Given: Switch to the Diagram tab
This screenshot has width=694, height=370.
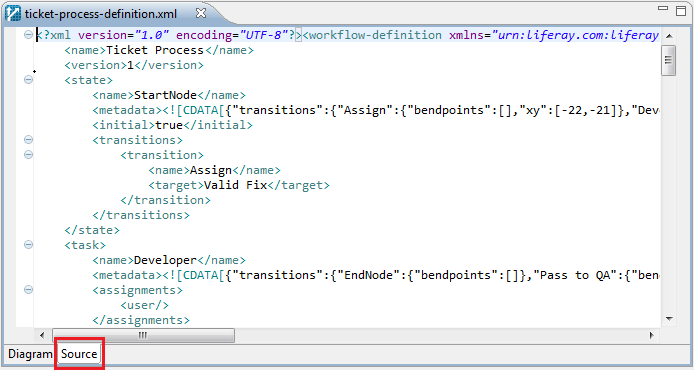Looking at the screenshot, I should coord(30,354).
